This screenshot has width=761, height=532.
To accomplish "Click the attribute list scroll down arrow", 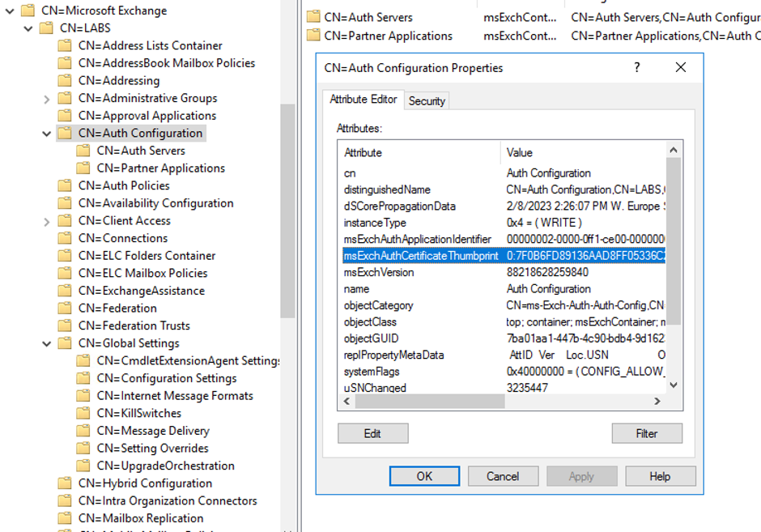I will pos(673,385).
